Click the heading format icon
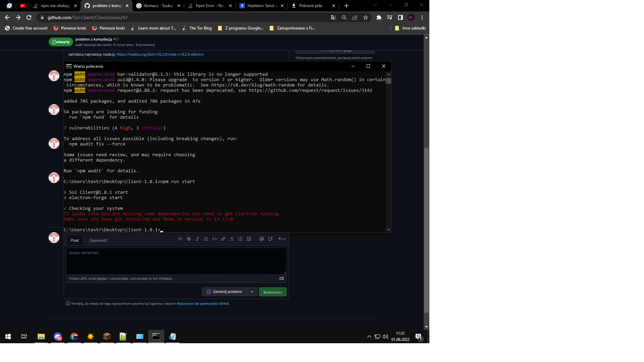Viewport: 644px width, 362px height. click(x=180, y=239)
